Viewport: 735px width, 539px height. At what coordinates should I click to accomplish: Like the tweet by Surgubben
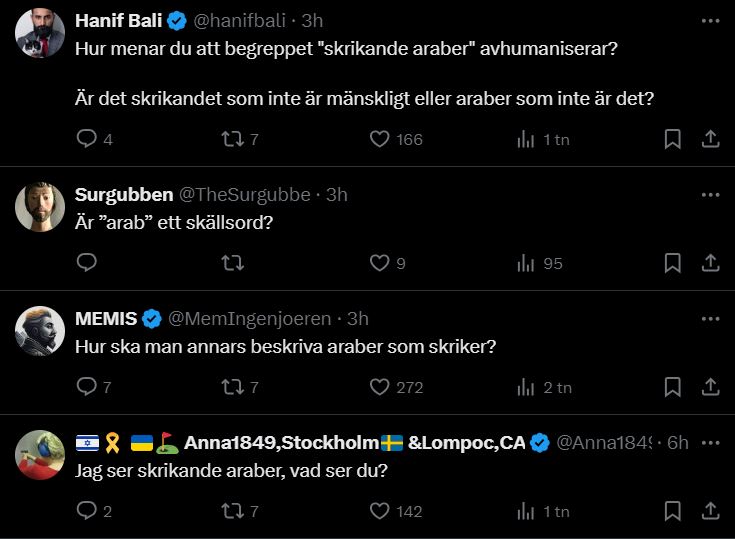click(x=379, y=263)
